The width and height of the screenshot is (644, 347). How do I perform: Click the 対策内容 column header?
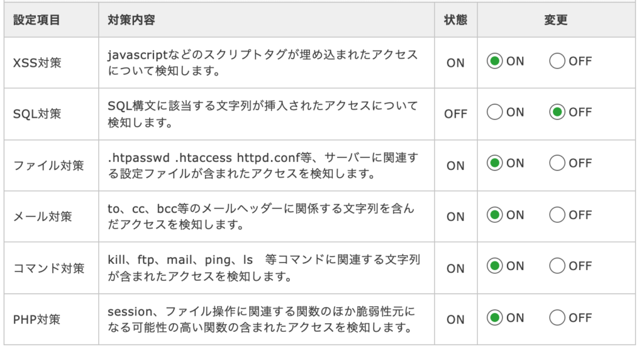point(131,20)
